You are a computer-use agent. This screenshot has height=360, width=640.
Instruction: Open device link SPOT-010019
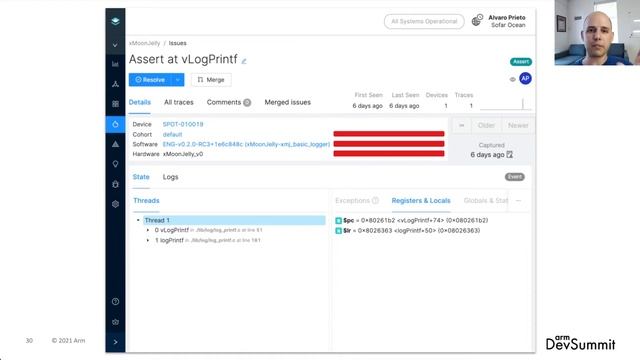pos(183,124)
